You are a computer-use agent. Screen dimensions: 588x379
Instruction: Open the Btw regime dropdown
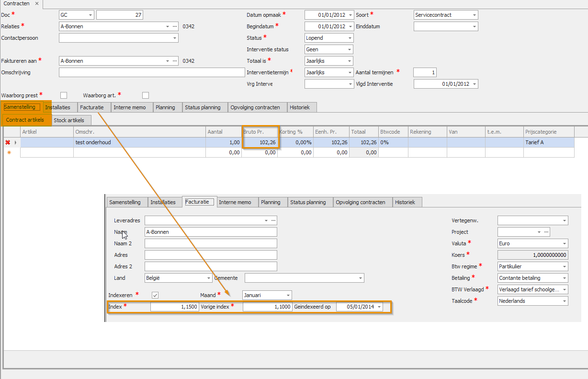565,266
